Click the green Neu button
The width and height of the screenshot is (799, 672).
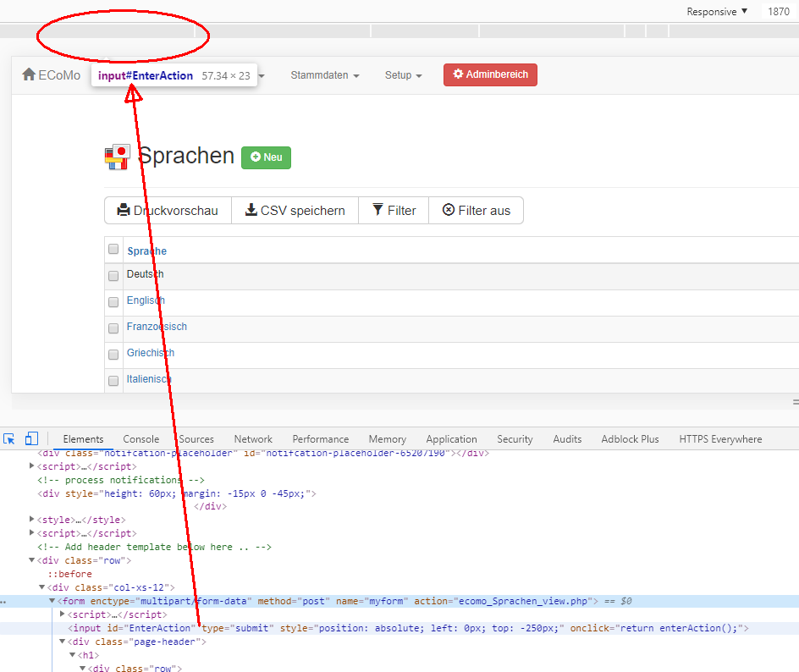[x=266, y=157]
